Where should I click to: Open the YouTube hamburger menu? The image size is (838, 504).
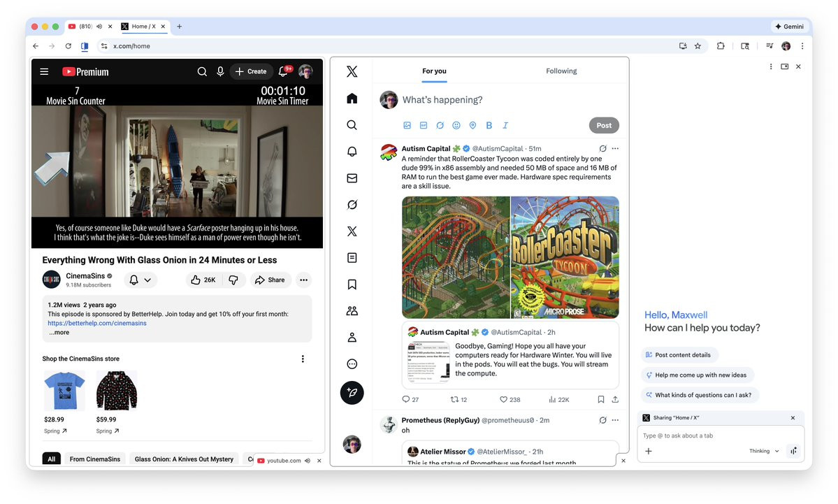coord(44,71)
